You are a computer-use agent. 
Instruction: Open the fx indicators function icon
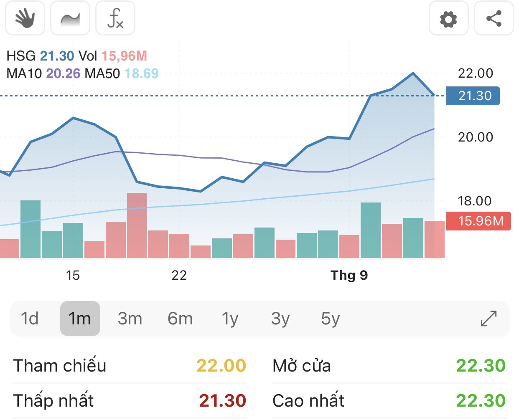click(115, 18)
